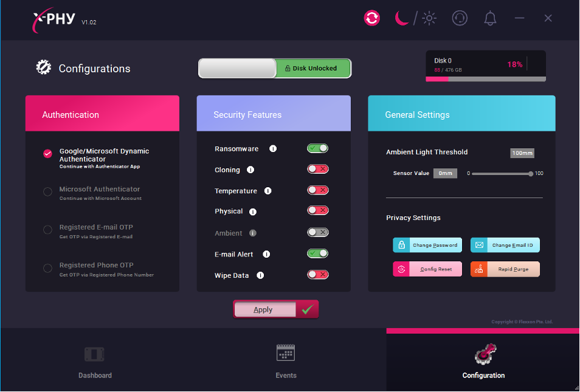Image resolution: width=580 pixels, height=392 pixels.
Task: Select Microsoft Authenticator radio option
Action: coord(47,192)
